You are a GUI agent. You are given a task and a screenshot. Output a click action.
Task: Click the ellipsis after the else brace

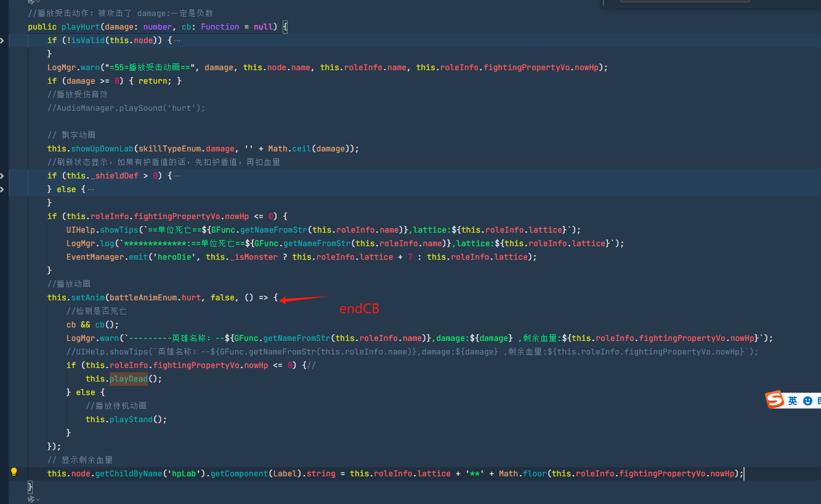coord(91,190)
